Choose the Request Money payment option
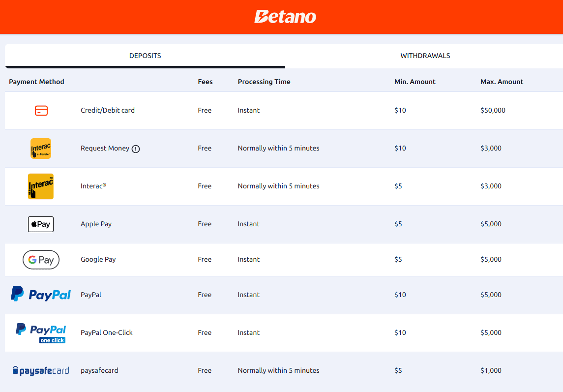563x392 pixels. point(105,148)
